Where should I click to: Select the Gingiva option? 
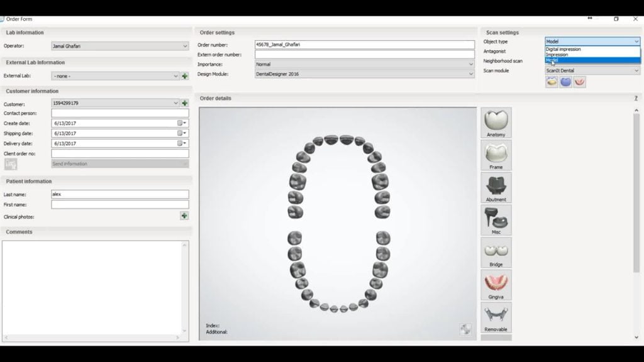(x=496, y=285)
